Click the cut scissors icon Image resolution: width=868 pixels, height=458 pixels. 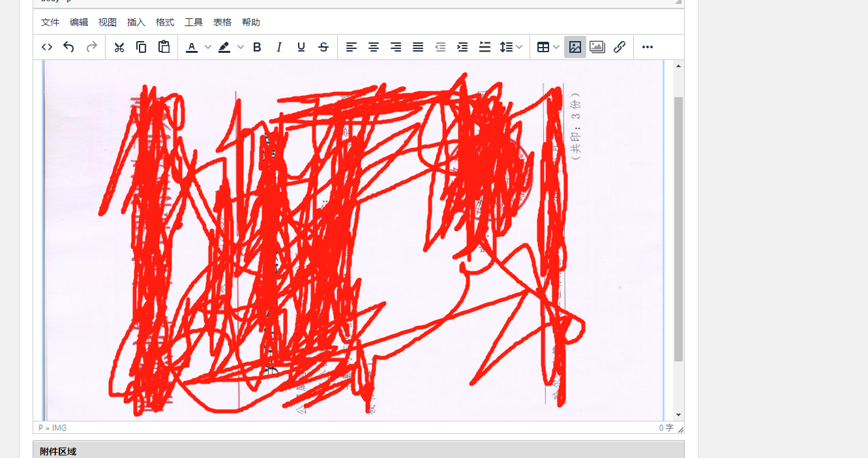tap(119, 47)
